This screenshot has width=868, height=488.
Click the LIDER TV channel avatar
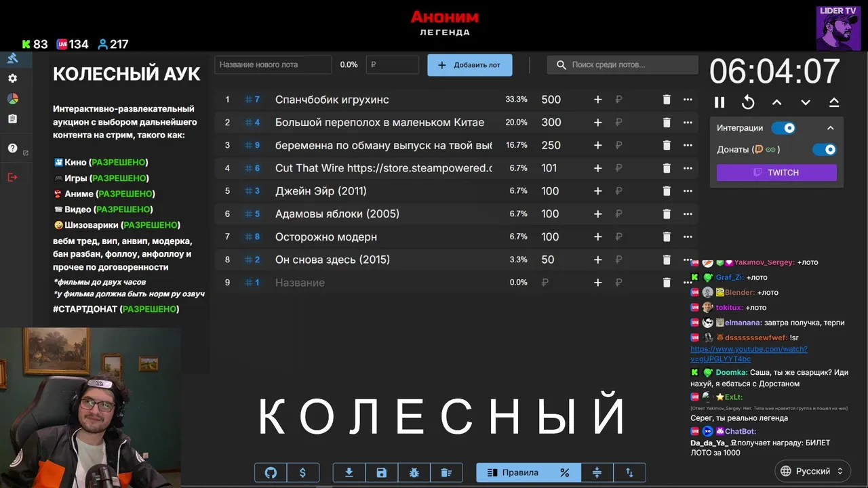pyautogui.click(x=838, y=28)
